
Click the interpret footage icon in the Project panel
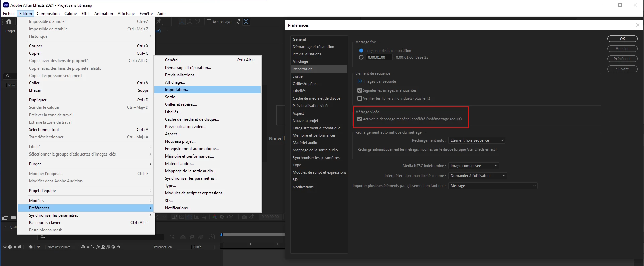coord(5,218)
